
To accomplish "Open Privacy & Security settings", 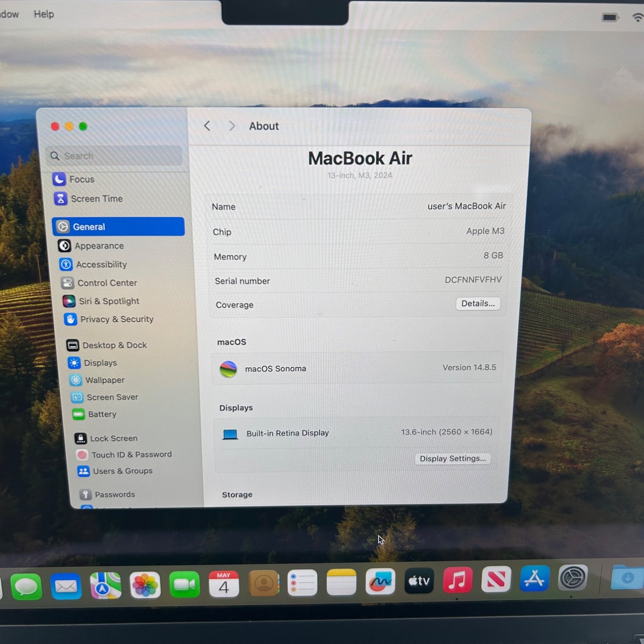I will pos(109,319).
